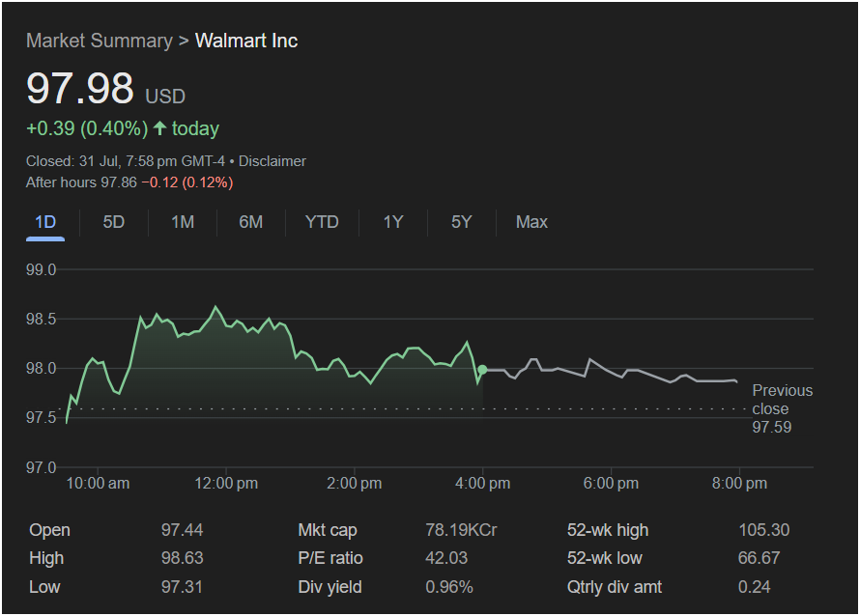The width and height of the screenshot is (860, 616).
Task: Select the YTD tab
Action: point(322,222)
